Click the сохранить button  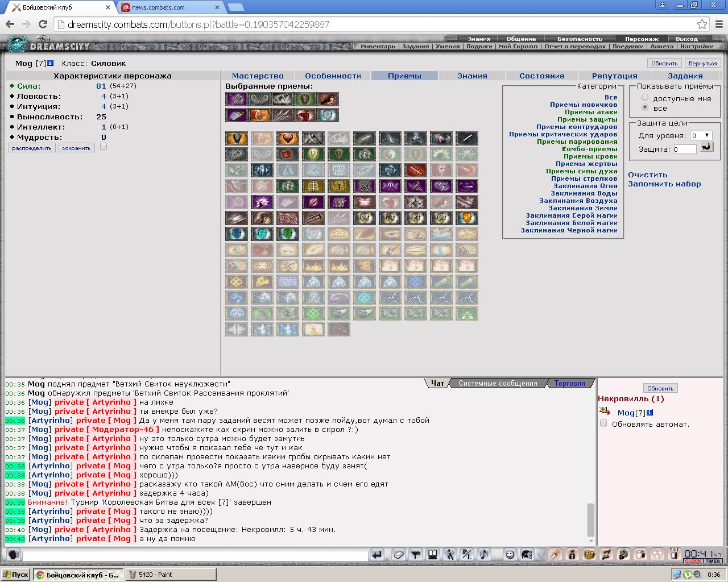[76, 148]
